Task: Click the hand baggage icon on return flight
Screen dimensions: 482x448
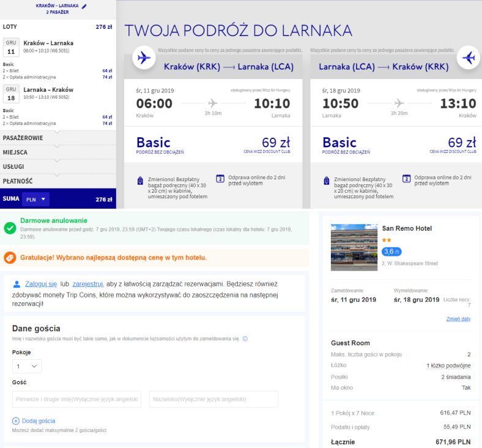Action: click(x=327, y=181)
